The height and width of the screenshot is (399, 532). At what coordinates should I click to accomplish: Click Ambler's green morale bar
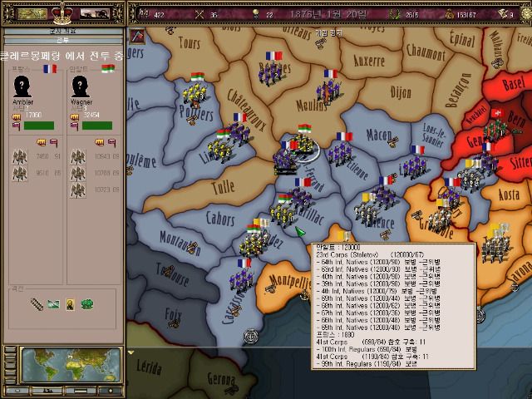click(39, 126)
